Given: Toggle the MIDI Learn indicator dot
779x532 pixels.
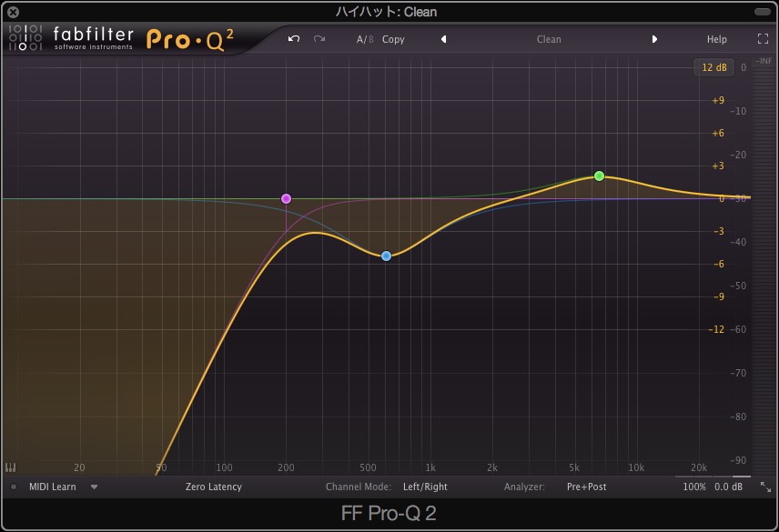Looking at the screenshot, I should coord(14,487).
